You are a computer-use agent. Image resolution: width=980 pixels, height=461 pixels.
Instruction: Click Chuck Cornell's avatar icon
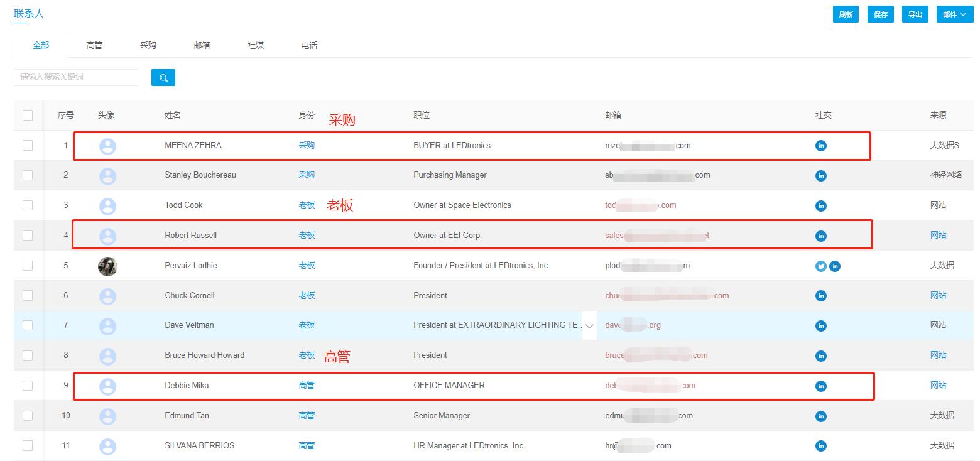[x=107, y=295]
